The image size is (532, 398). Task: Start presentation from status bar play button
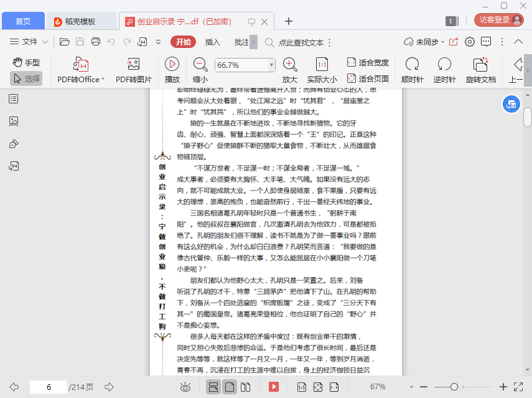(274, 387)
